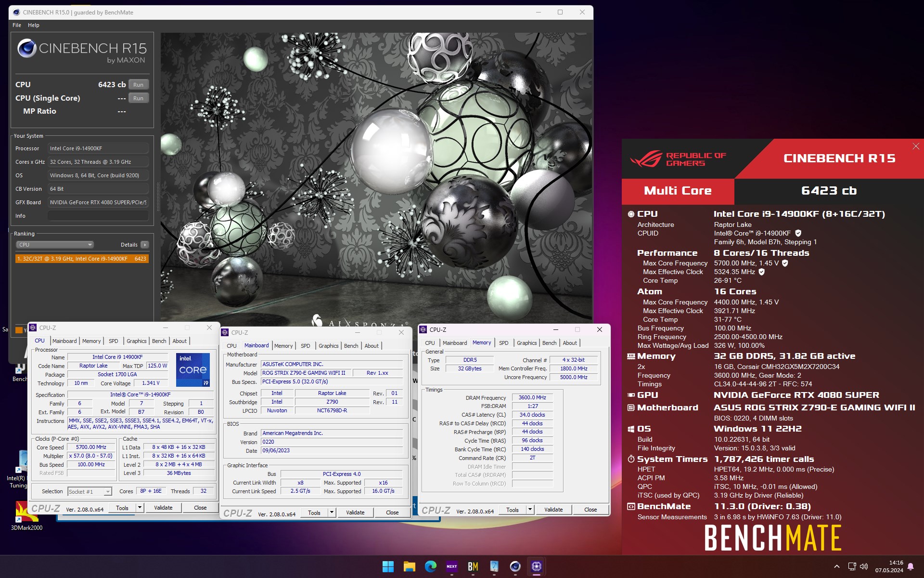Image resolution: width=924 pixels, height=578 pixels.
Task: Open Memory tab in middle CPU-Z window
Action: [x=283, y=346]
